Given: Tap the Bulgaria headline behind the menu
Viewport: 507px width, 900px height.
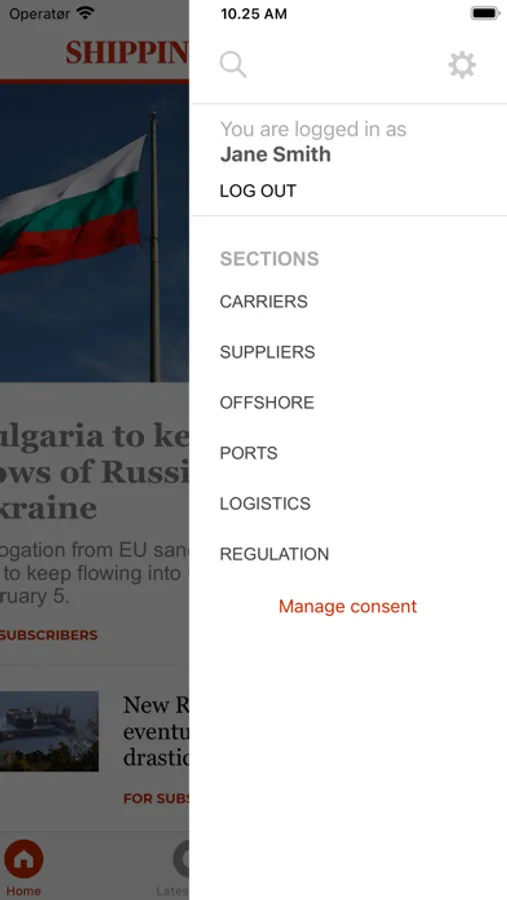Looking at the screenshot, I should coord(94,472).
